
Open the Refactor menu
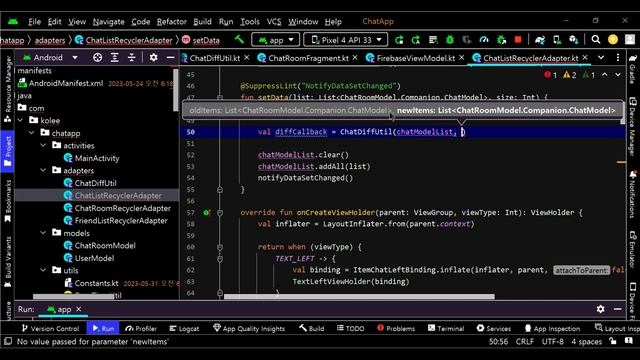pos(171,22)
